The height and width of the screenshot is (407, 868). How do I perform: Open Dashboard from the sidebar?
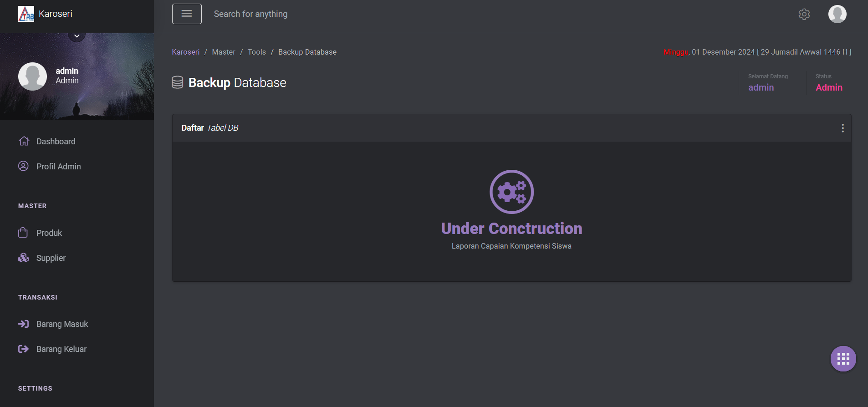click(x=56, y=142)
